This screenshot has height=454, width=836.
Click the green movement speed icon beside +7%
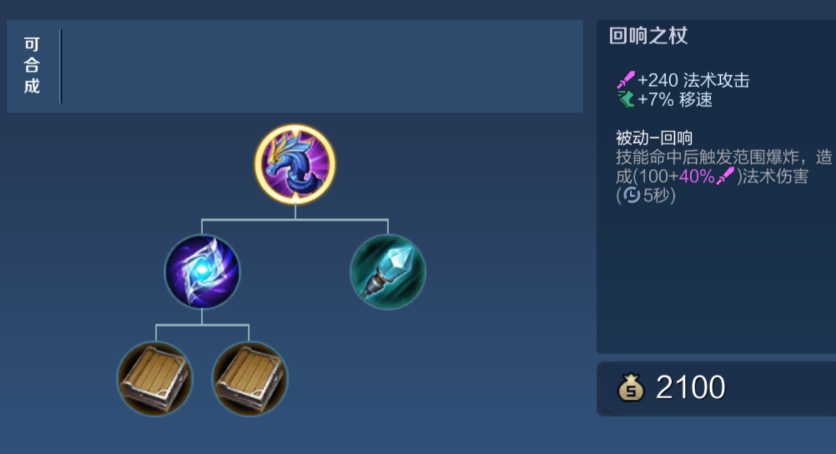[x=626, y=99]
